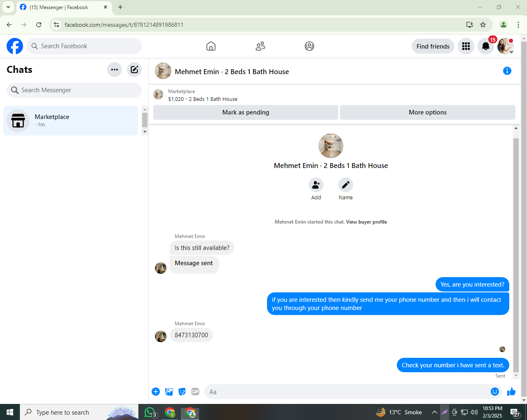
Task: Click the 'Yes, are you interested?' message
Action: tap(472, 285)
